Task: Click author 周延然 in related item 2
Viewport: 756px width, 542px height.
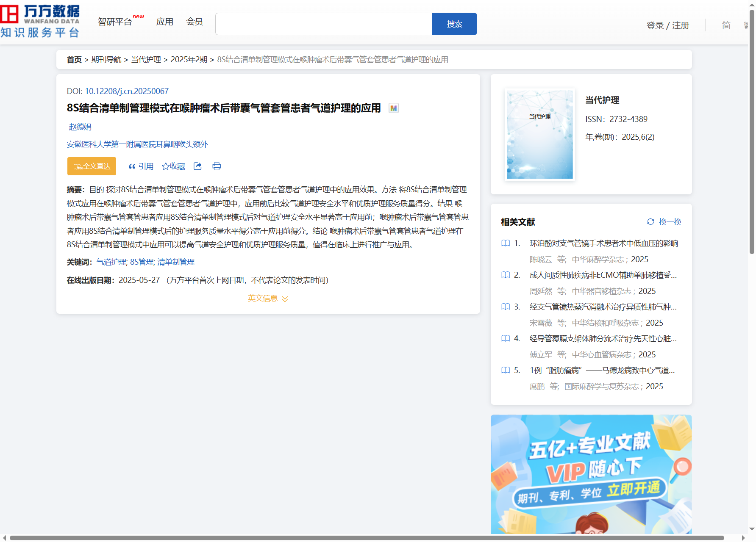Action: [x=541, y=291]
